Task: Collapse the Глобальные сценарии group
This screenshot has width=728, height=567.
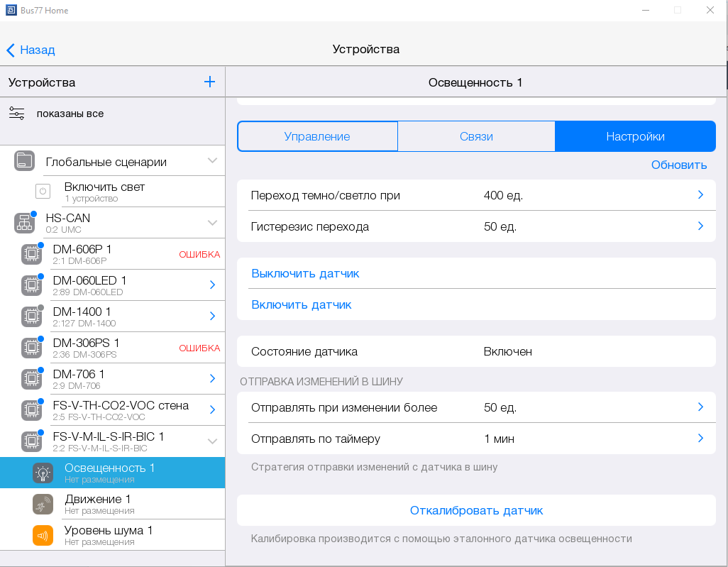Action: click(x=212, y=161)
